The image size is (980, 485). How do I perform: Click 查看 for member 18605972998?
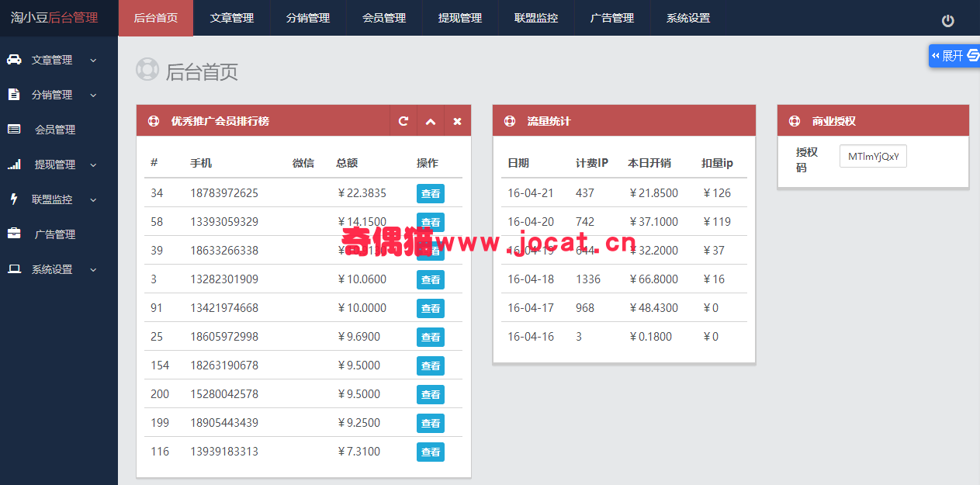431,337
